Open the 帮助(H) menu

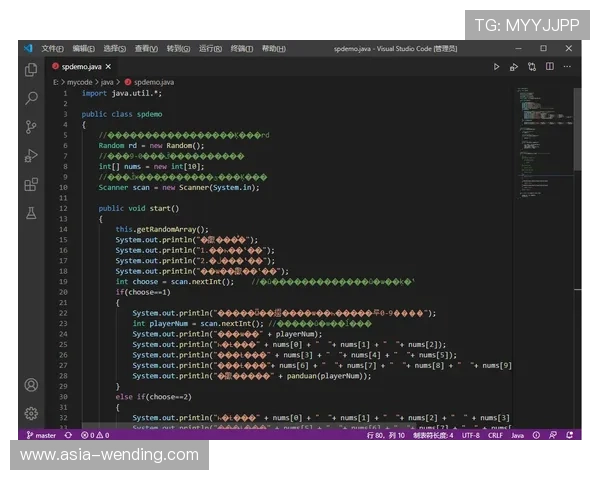point(273,48)
